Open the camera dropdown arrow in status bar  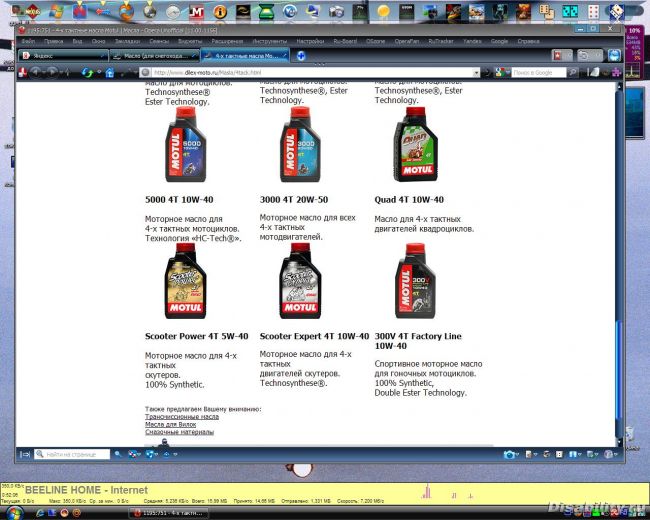tap(517, 455)
